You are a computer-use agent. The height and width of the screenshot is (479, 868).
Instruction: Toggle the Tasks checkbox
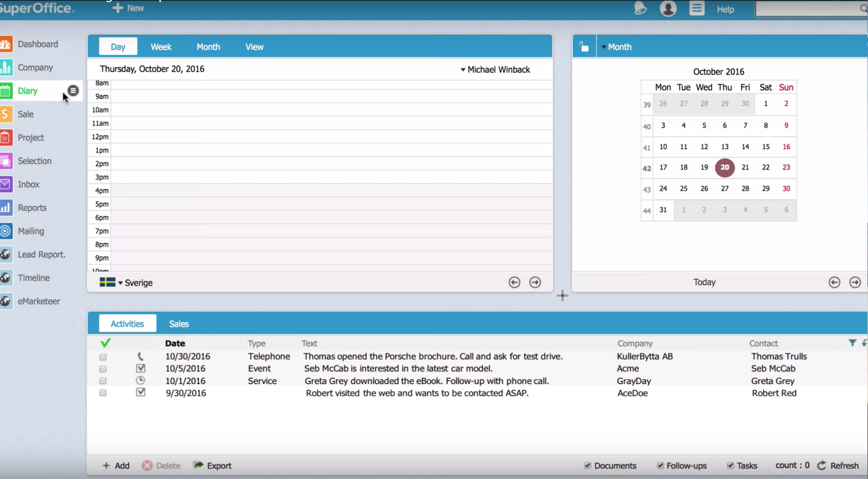tap(731, 466)
